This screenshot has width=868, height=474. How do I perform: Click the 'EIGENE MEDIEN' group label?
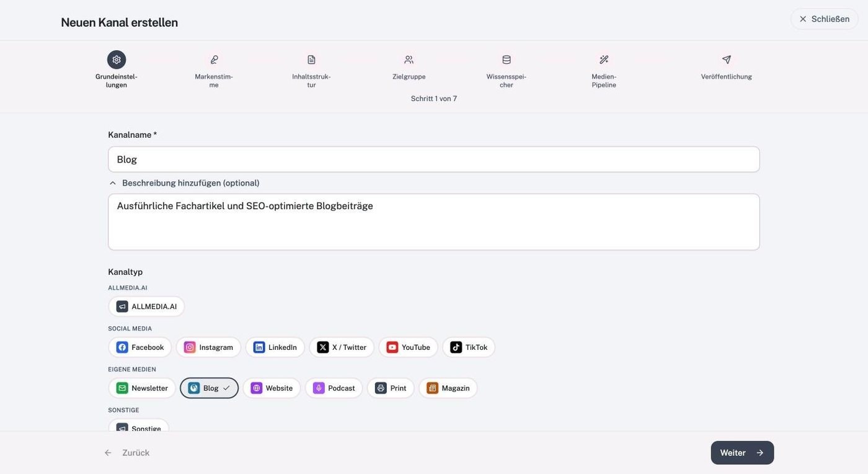132,370
